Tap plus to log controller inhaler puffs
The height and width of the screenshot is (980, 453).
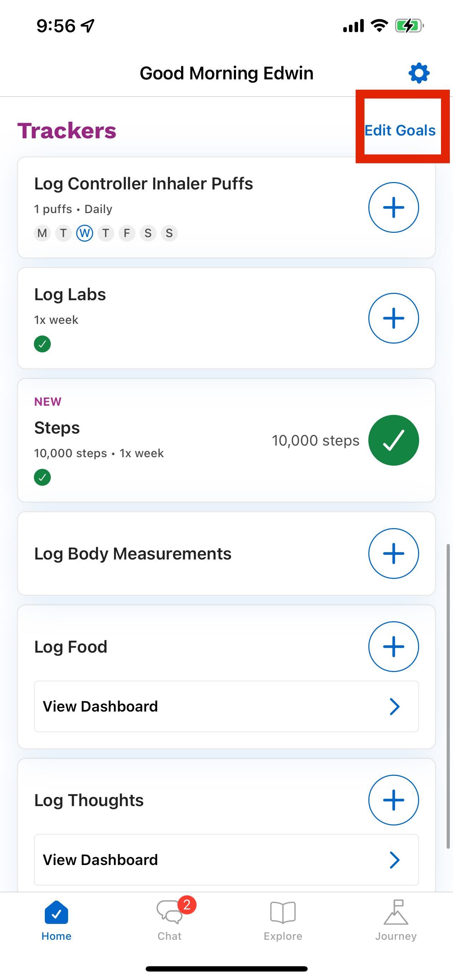[393, 207]
